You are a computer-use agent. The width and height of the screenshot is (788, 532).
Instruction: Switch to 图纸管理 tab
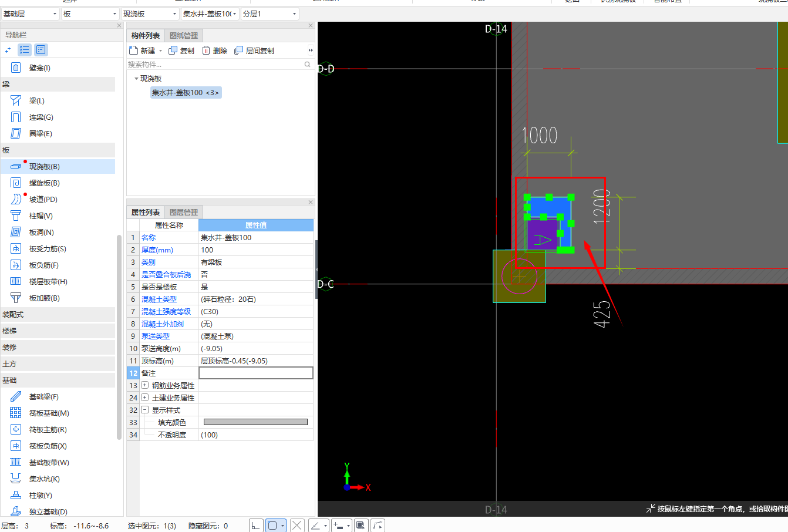184,36
